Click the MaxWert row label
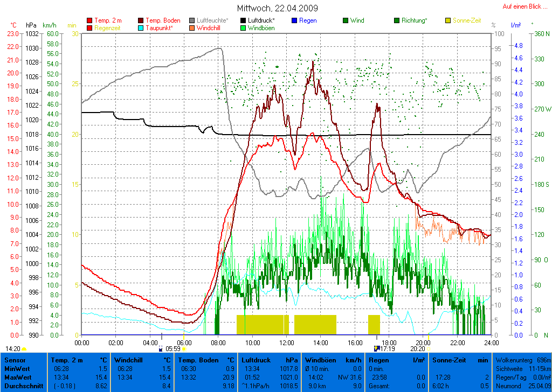Viewport: 552px width, 392px height. tap(17, 377)
